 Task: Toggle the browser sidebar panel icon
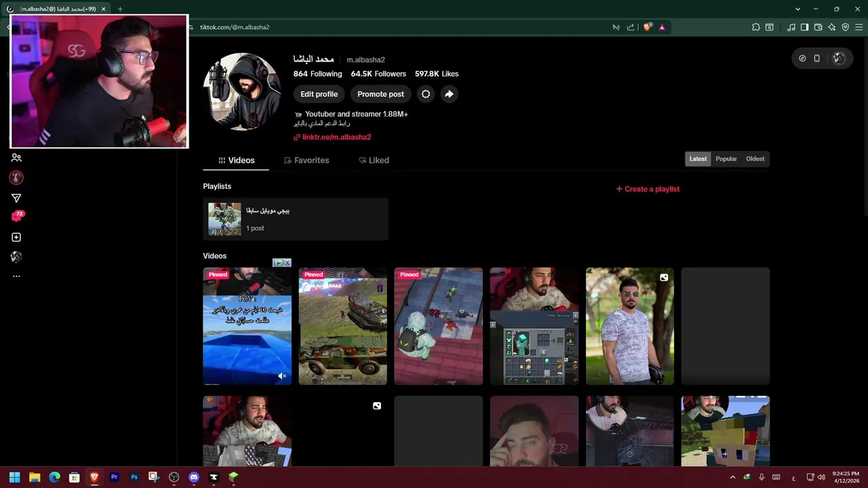point(804,27)
